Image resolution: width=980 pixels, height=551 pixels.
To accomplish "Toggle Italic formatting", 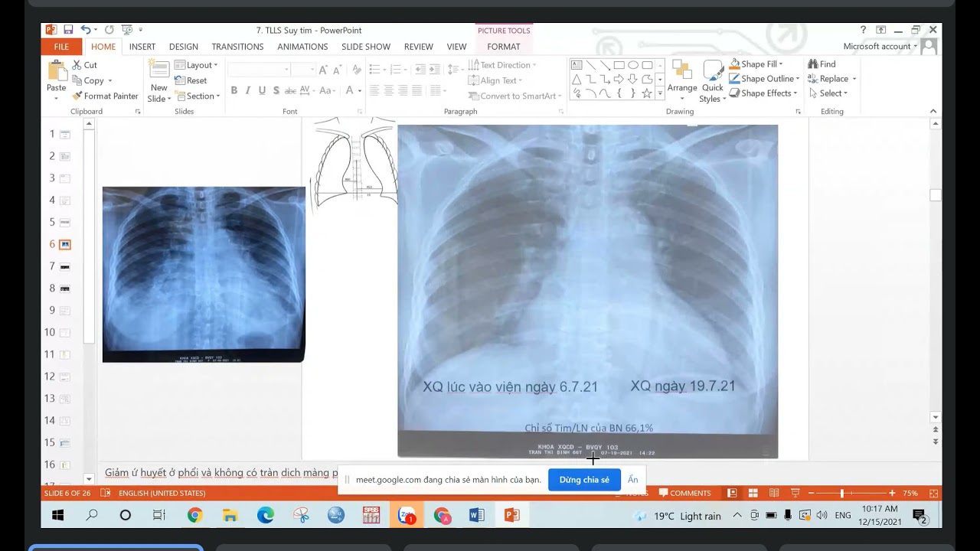I will coord(248,90).
